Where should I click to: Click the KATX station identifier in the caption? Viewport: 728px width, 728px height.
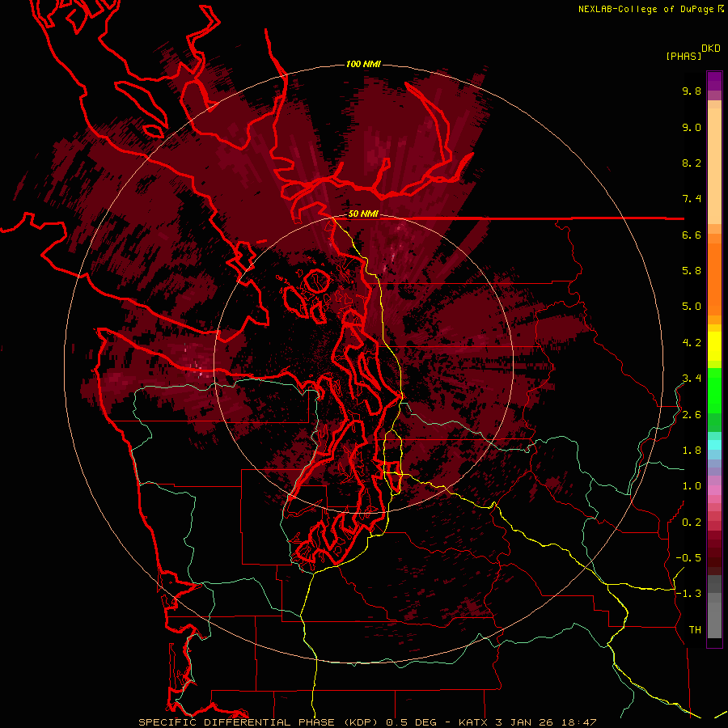click(473, 722)
